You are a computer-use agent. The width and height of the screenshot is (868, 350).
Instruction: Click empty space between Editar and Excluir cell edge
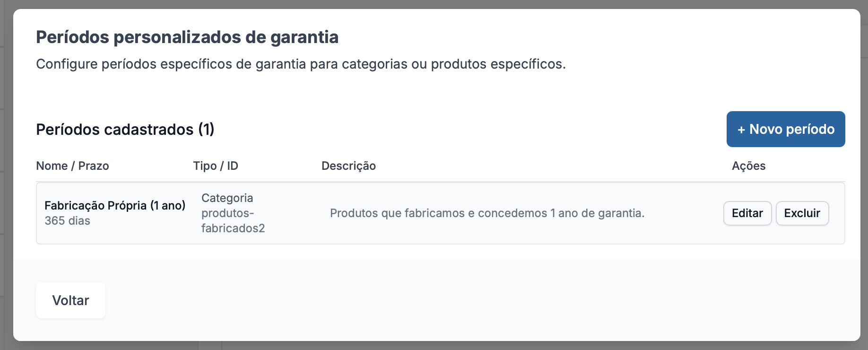pos(837,213)
